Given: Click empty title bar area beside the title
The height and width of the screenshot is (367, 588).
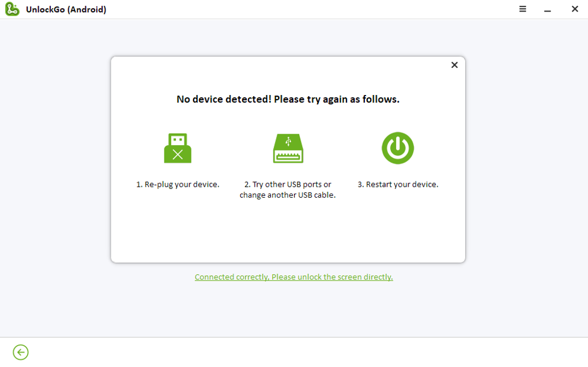Looking at the screenshot, I should pyautogui.click(x=288, y=9).
